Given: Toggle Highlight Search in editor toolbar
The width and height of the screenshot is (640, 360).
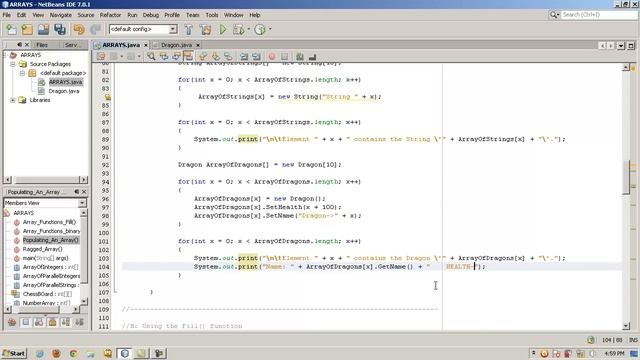Looking at the screenshot, I should pyautogui.click(x=188, y=57).
